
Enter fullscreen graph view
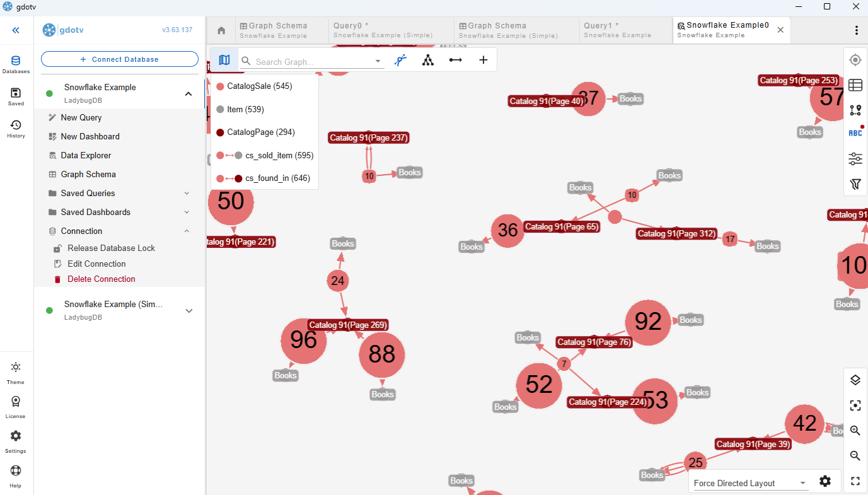(x=855, y=481)
